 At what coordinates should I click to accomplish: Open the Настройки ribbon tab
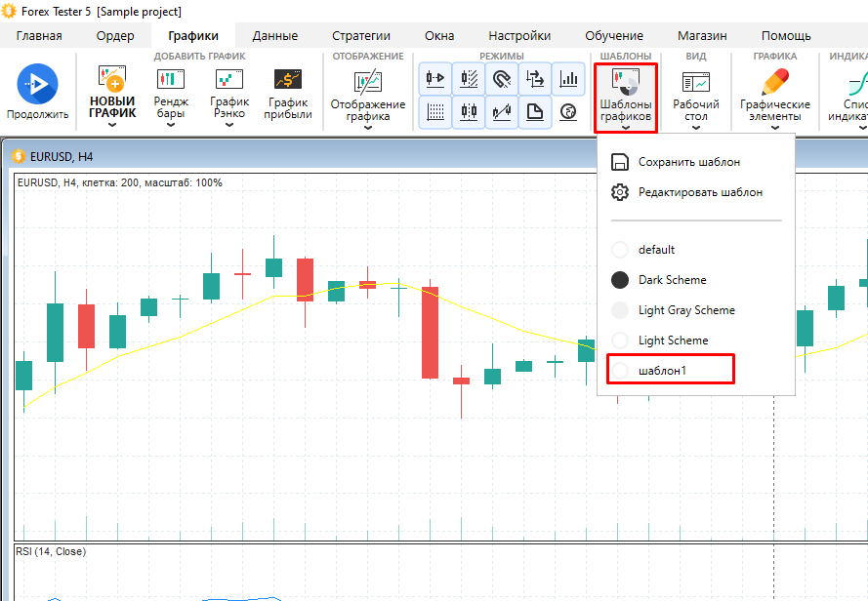pos(519,36)
